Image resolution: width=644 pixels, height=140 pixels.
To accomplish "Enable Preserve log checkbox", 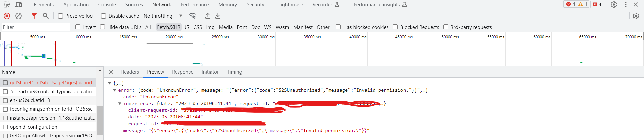I will [x=60, y=16].
